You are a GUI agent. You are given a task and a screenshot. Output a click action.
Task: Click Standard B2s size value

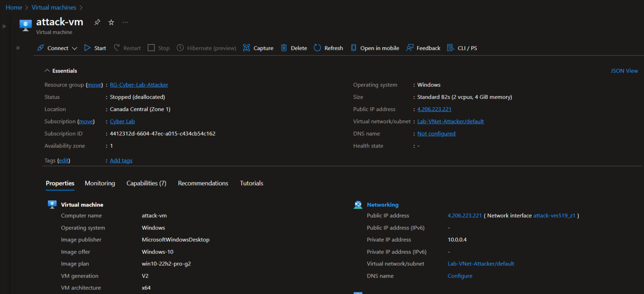click(465, 97)
